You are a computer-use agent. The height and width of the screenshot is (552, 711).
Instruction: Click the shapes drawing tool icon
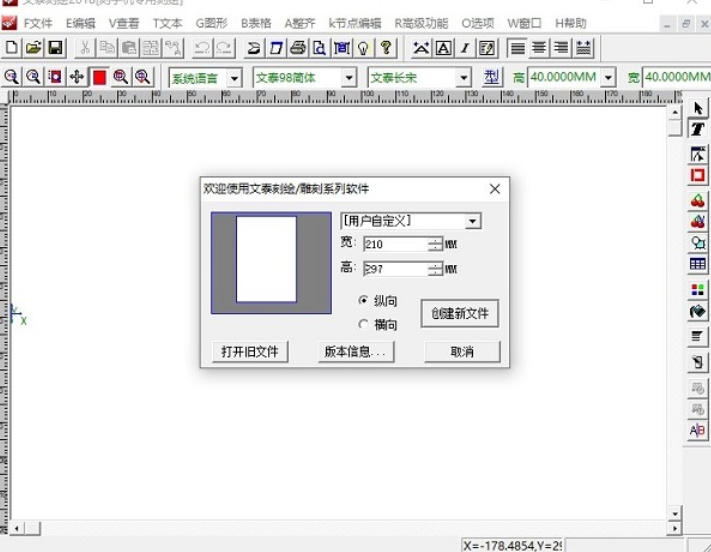698,243
